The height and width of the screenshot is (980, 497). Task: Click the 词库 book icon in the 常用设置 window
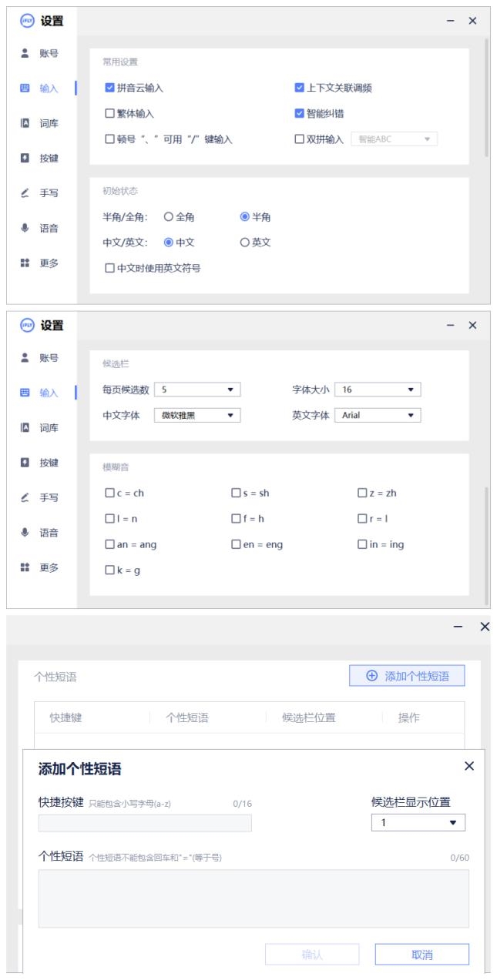coord(24,123)
